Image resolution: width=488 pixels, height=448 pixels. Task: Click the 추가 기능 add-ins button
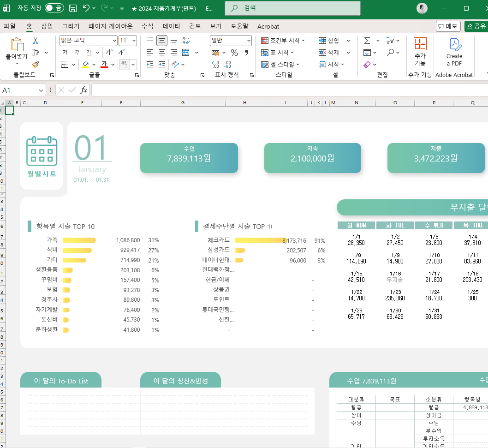(x=420, y=52)
